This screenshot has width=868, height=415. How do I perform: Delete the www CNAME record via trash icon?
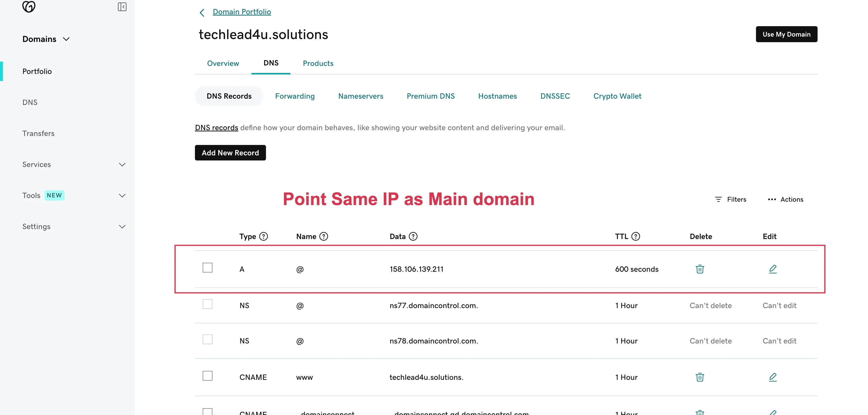[x=700, y=377]
